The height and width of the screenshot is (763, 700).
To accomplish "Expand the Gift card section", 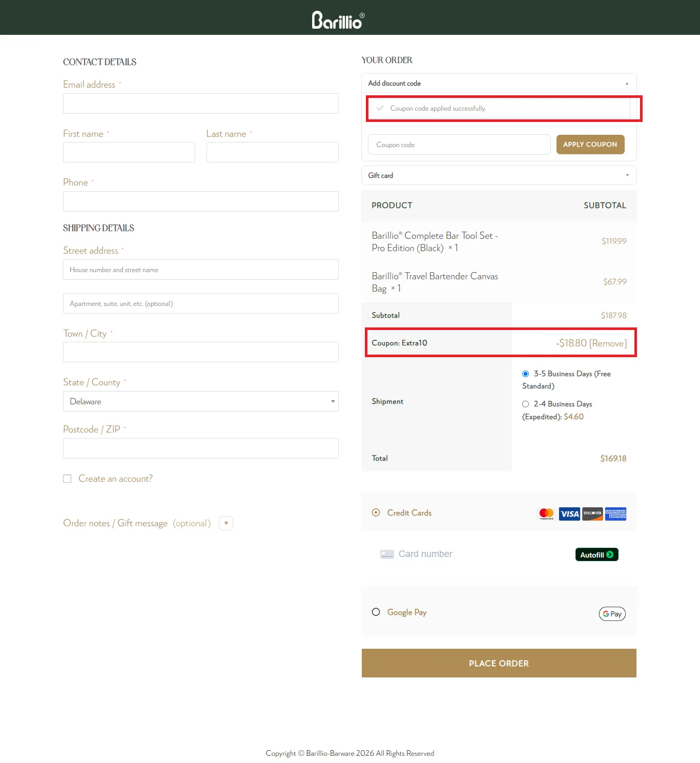I will click(x=499, y=175).
